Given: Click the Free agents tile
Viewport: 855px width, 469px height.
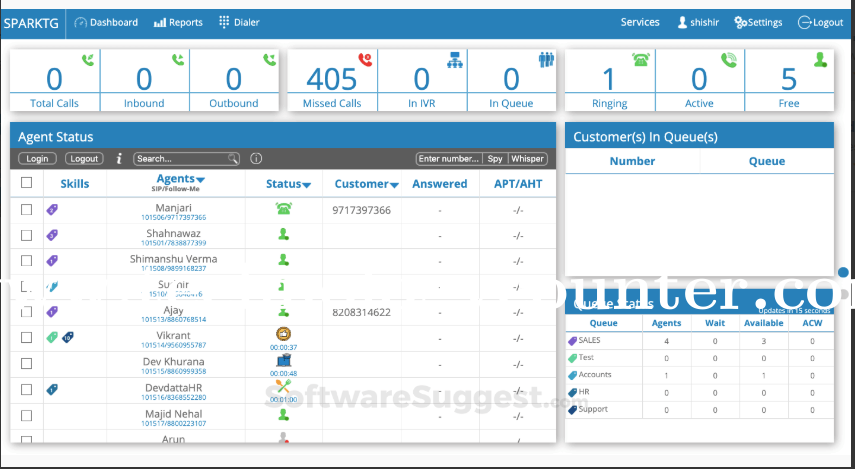Looking at the screenshot, I should point(789,80).
